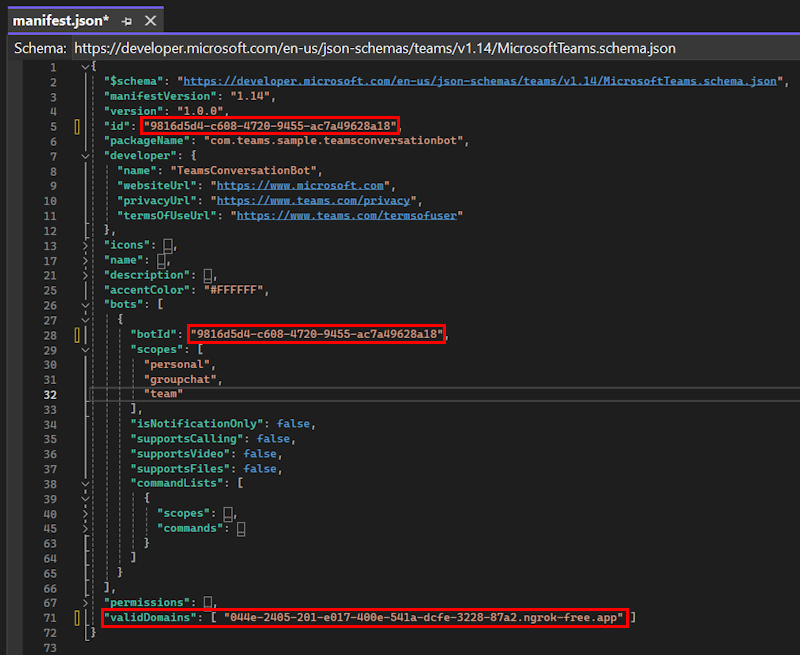Collapse the commandLists object on line 39
The height and width of the screenshot is (655, 800).
(85, 499)
